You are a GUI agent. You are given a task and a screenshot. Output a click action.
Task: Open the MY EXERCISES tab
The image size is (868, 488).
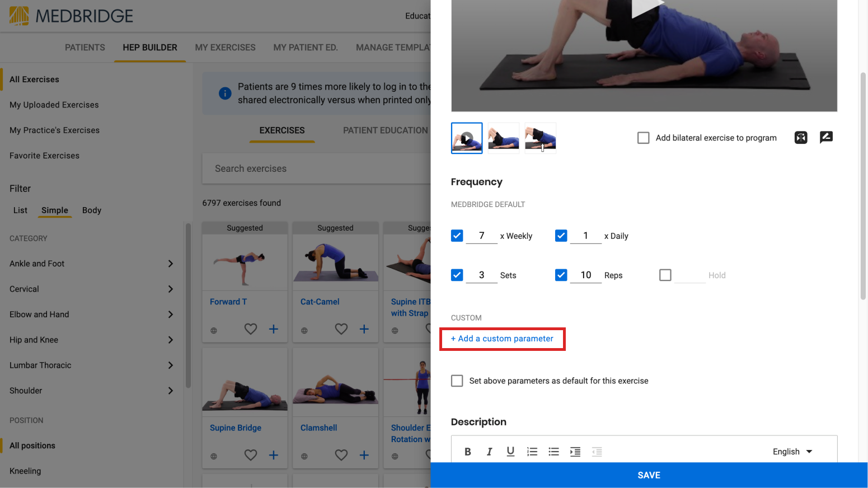[225, 48]
